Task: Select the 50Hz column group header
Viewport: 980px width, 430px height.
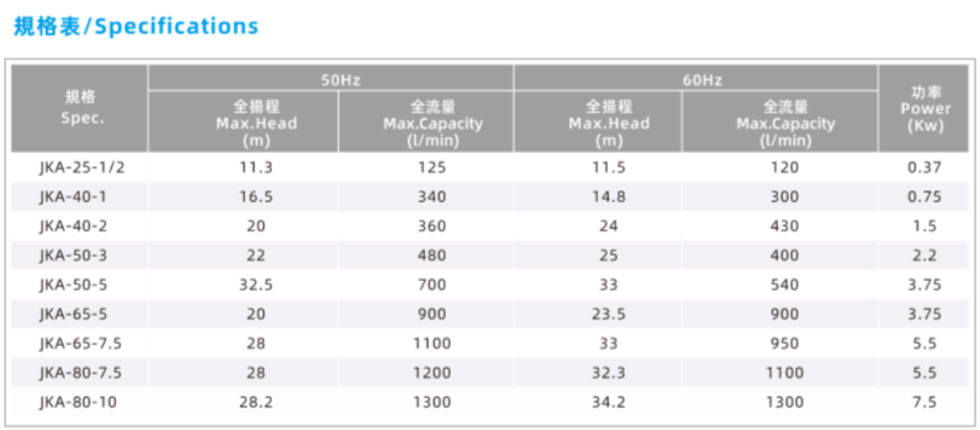Action: pyautogui.click(x=330, y=79)
